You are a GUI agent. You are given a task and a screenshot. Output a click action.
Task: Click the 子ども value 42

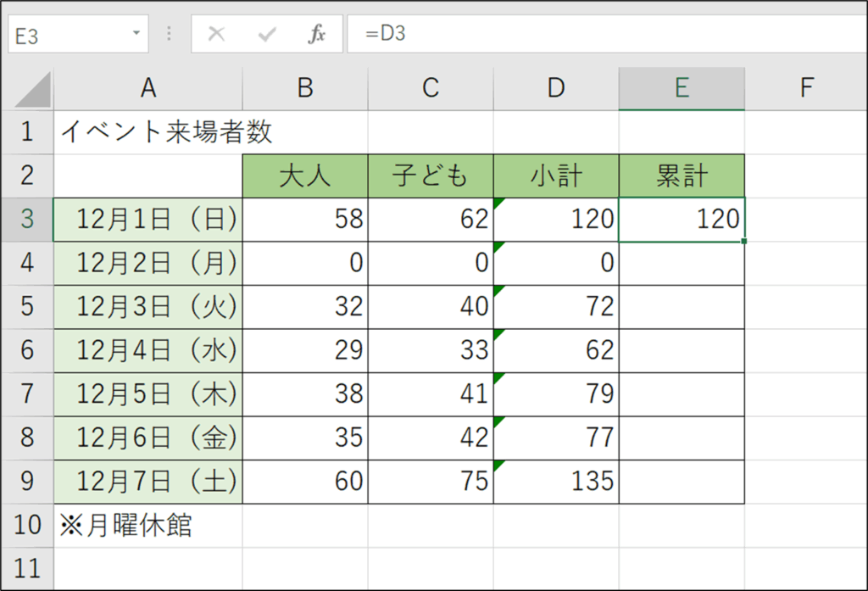(431, 438)
